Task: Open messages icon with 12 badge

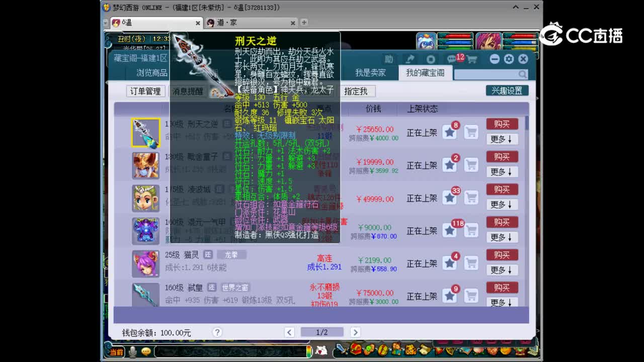Action: coord(452,59)
